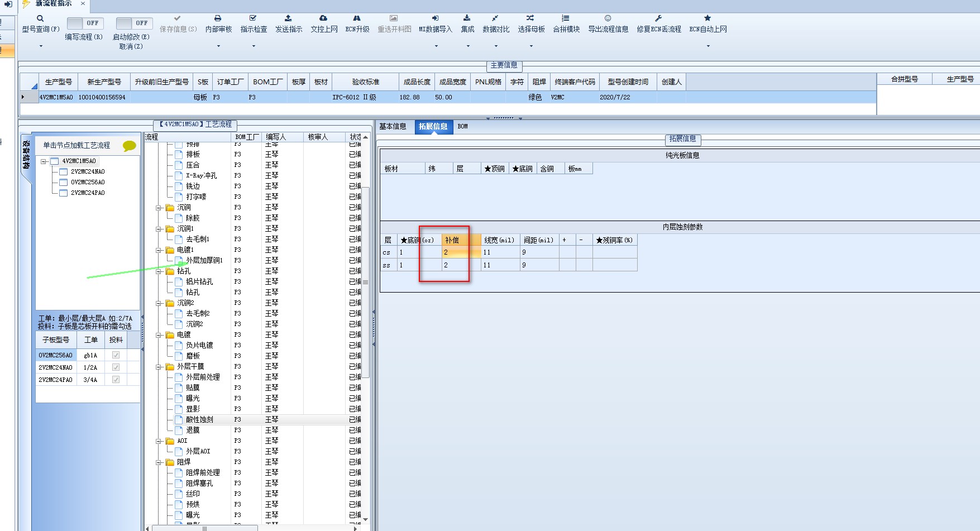980x531 pixels.
Task: Click the 外层干膜 folder icon
Action: click(x=170, y=367)
